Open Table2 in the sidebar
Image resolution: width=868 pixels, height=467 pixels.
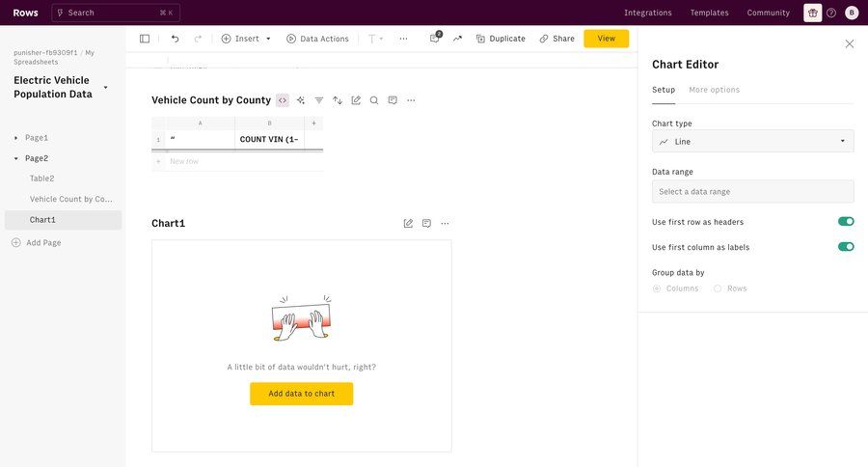[42, 179]
